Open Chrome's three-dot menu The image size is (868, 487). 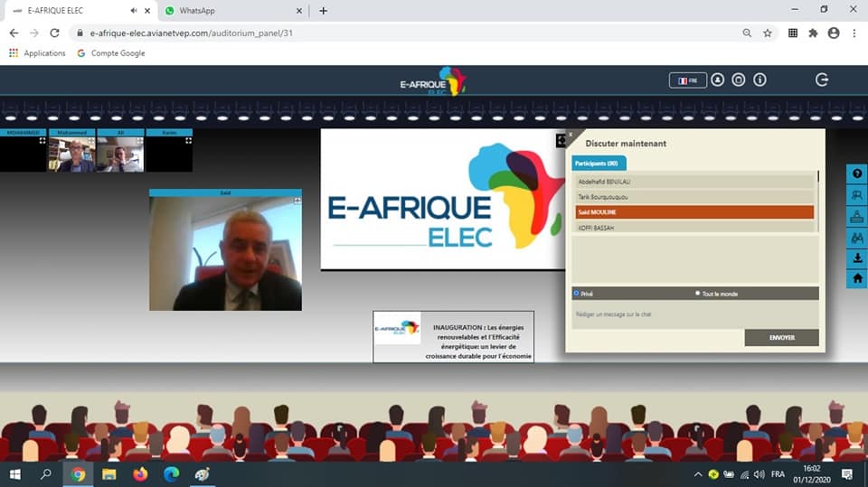pyautogui.click(x=854, y=33)
